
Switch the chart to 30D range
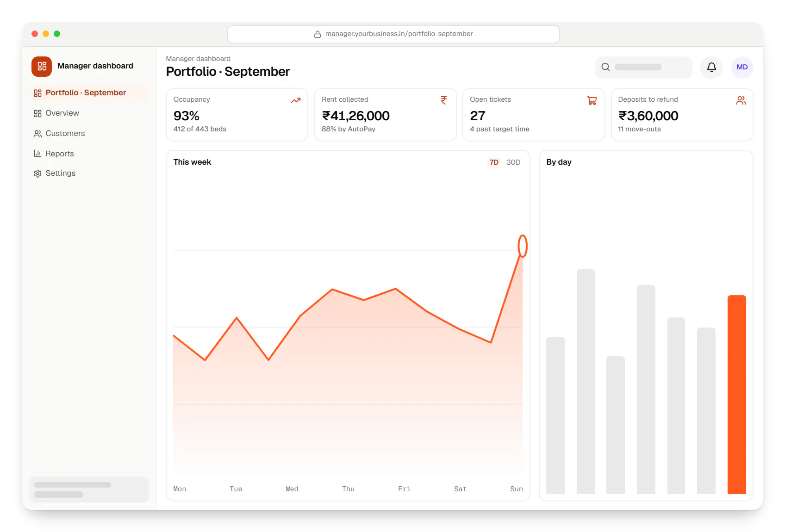click(513, 162)
